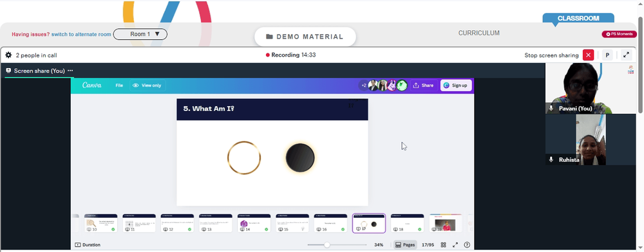Select slide thumbnail 13
This screenshot has width=644, height=252.
coord(216,223)
